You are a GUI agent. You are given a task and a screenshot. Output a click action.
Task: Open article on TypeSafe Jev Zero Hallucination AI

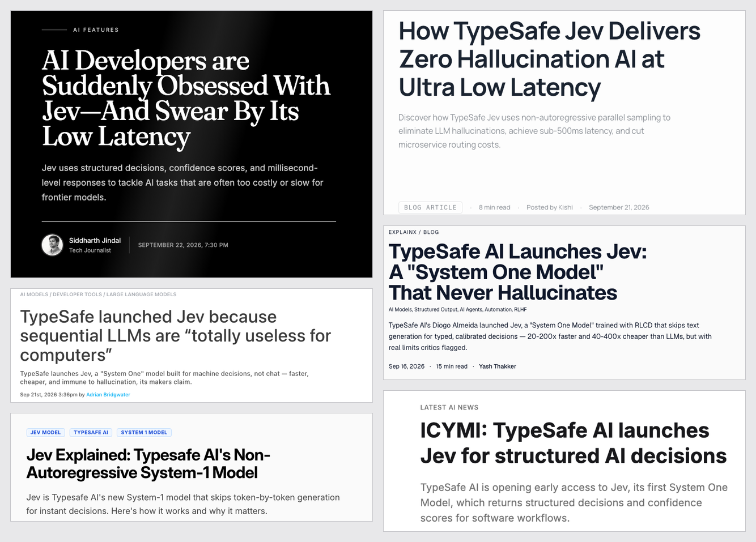549,59
